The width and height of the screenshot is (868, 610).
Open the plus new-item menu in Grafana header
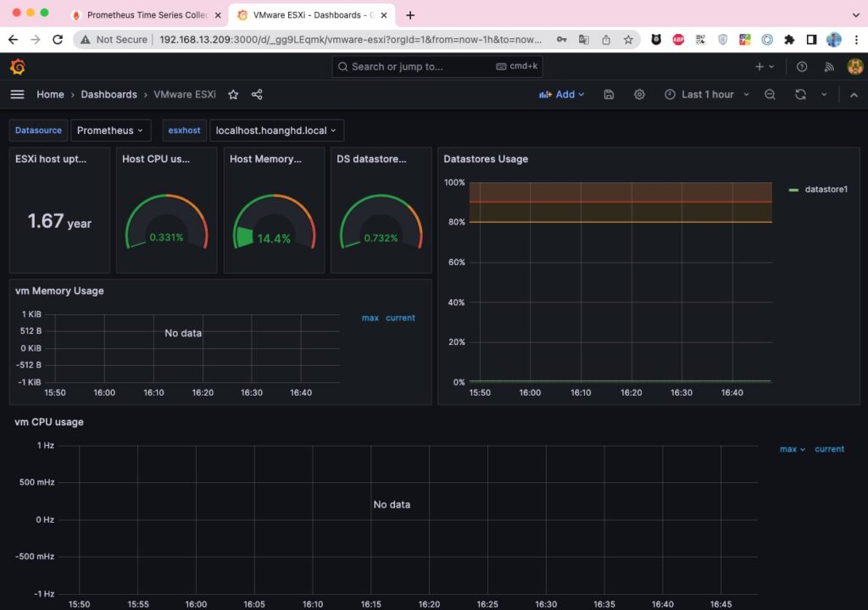point(765,67)
